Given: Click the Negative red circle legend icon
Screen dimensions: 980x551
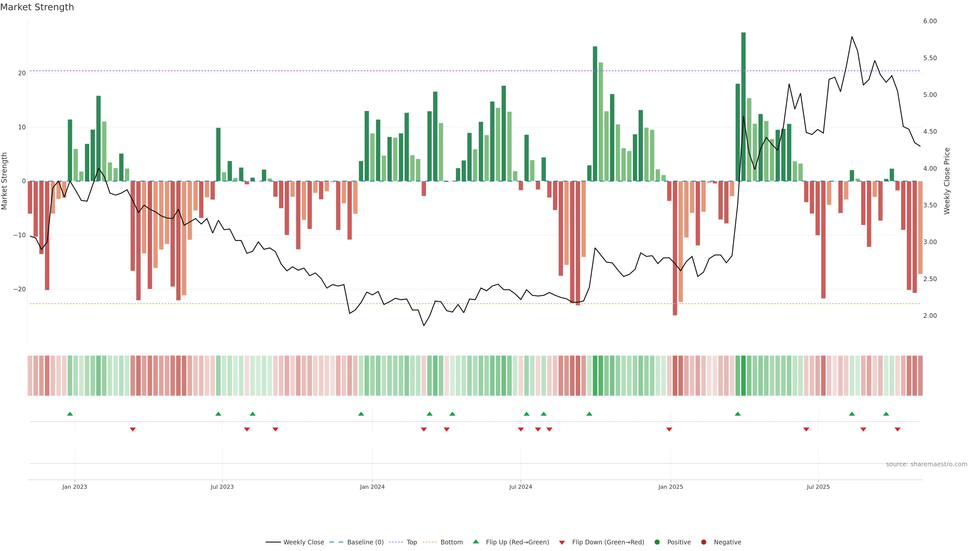Looking at the screenshot, I should click(703, 542).
